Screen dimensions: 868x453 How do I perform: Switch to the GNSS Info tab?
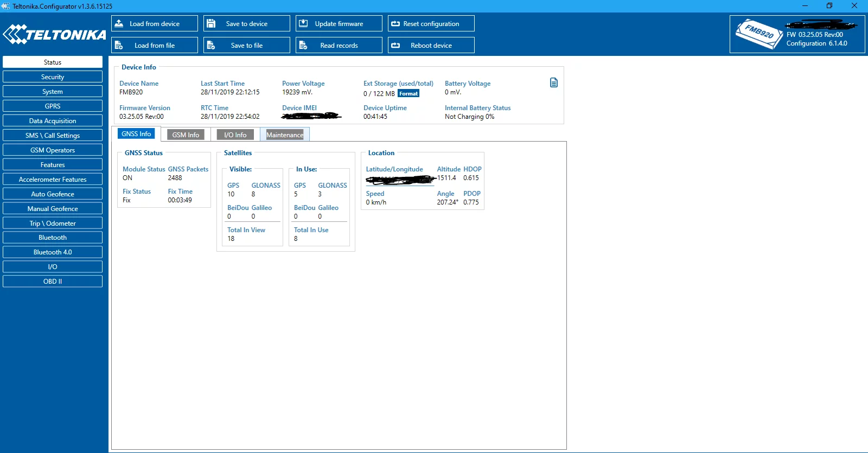click(136, 133)
